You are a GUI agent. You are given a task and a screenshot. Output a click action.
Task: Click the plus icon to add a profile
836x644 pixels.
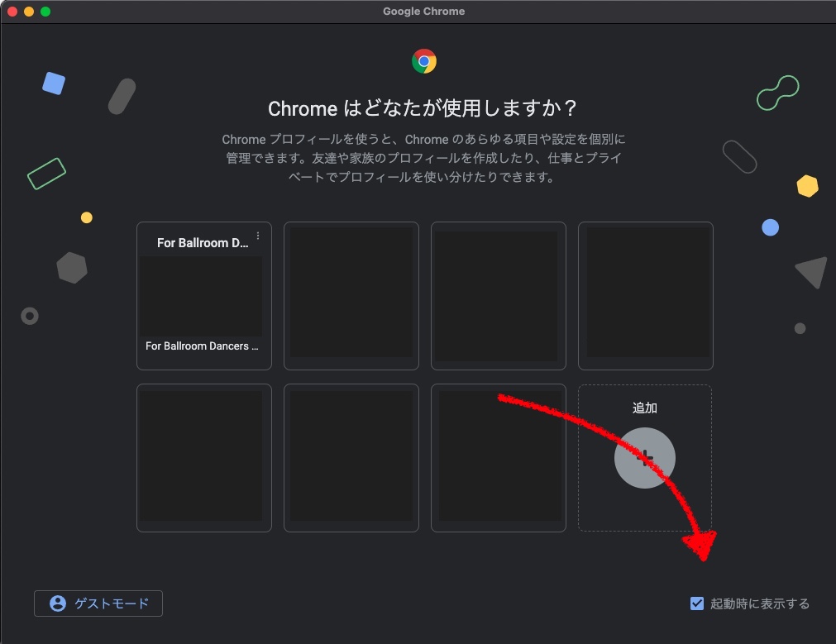click(645, 458)
